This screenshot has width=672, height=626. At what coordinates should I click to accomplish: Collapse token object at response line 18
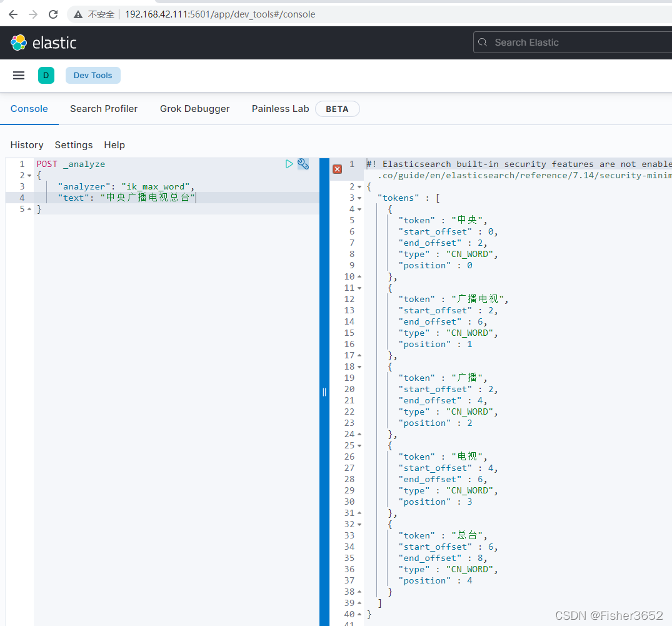[359, 366]
